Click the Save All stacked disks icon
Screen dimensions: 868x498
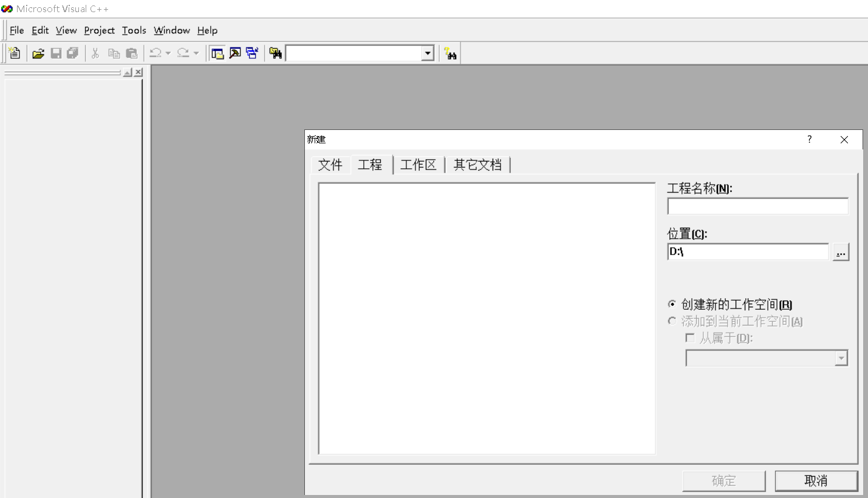click(x=73, y=53)
